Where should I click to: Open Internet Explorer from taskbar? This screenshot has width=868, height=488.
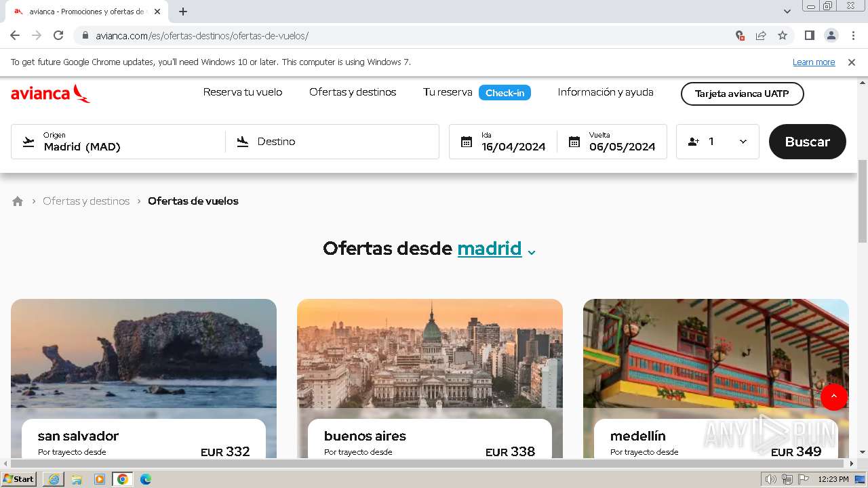54,479
